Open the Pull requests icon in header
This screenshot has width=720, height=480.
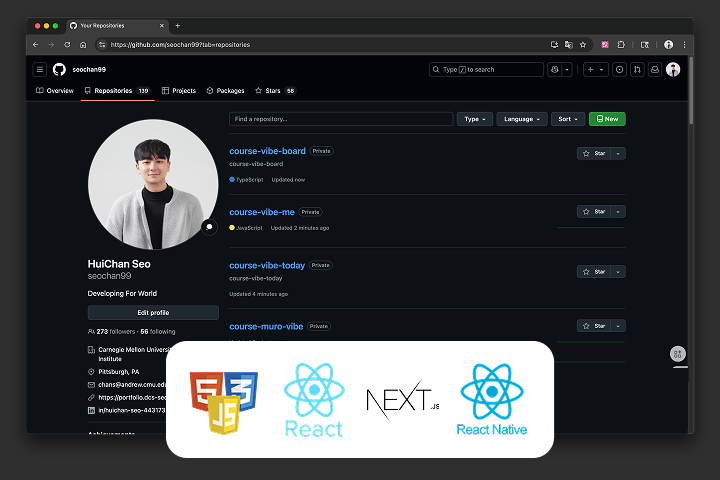pyautogui.click(x=637, y=69)
